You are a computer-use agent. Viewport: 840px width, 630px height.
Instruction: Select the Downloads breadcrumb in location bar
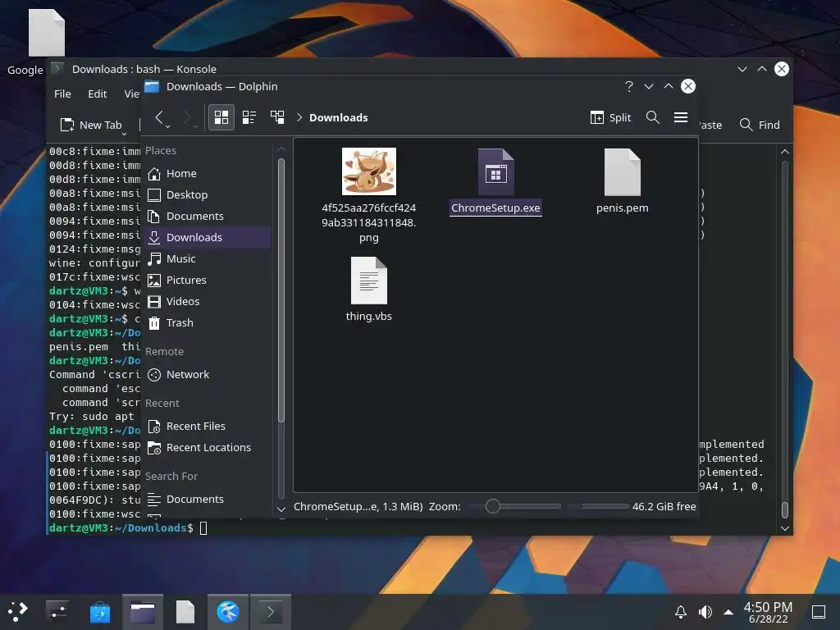(x=339, y=117)
